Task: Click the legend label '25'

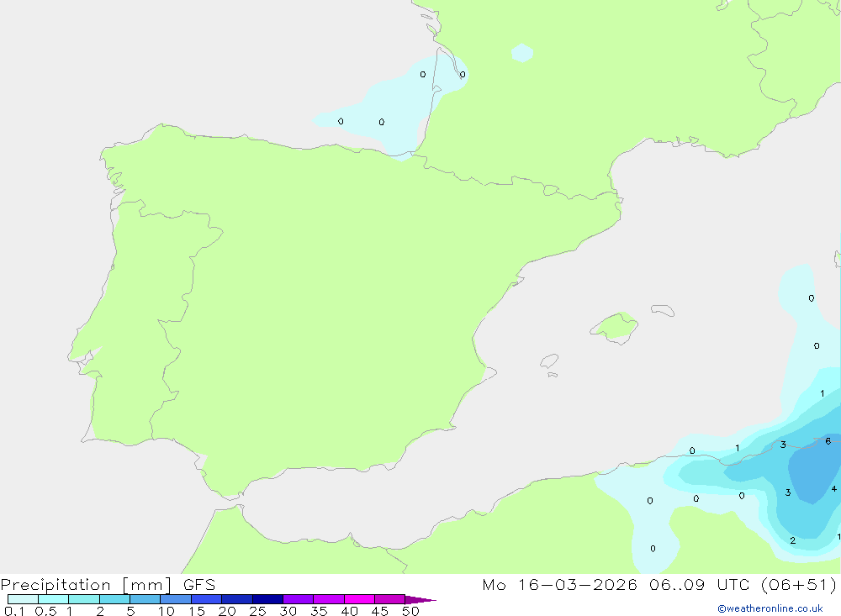Action: point(258,611)
